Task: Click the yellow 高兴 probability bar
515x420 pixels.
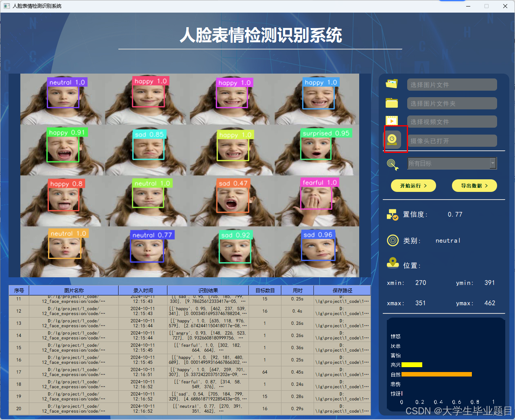Action: click(412, 365)
